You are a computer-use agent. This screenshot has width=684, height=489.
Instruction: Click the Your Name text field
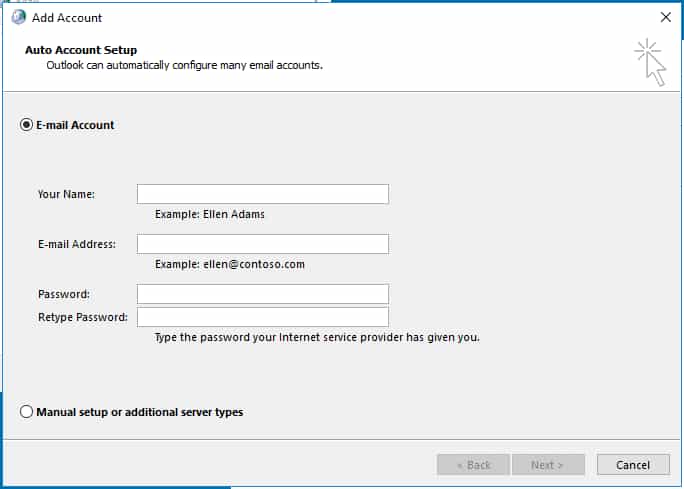(263, 194)
